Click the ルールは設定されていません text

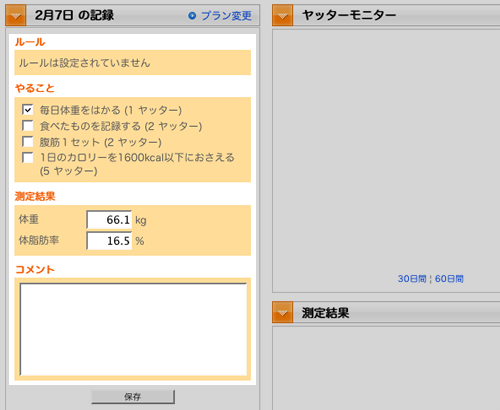tap(84, 63)
